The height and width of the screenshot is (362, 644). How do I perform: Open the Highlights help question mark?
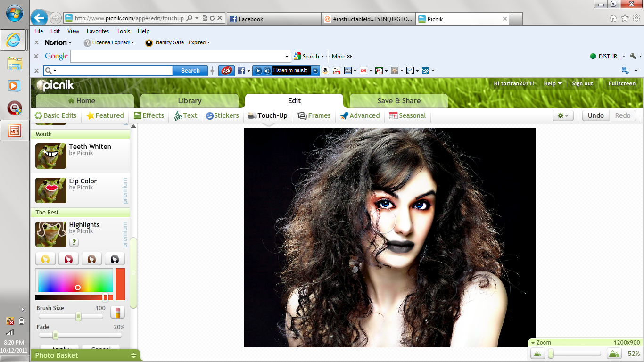coord(74,242)
